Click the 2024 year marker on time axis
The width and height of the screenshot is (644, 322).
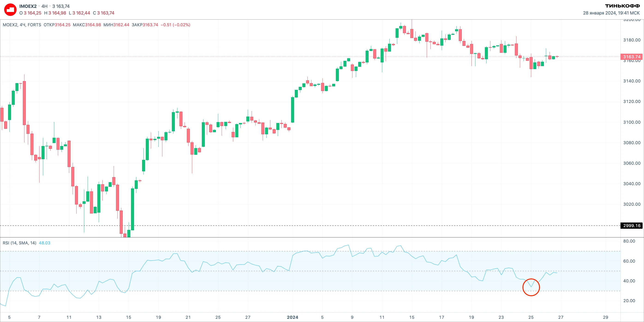click(x=292, y=317)
